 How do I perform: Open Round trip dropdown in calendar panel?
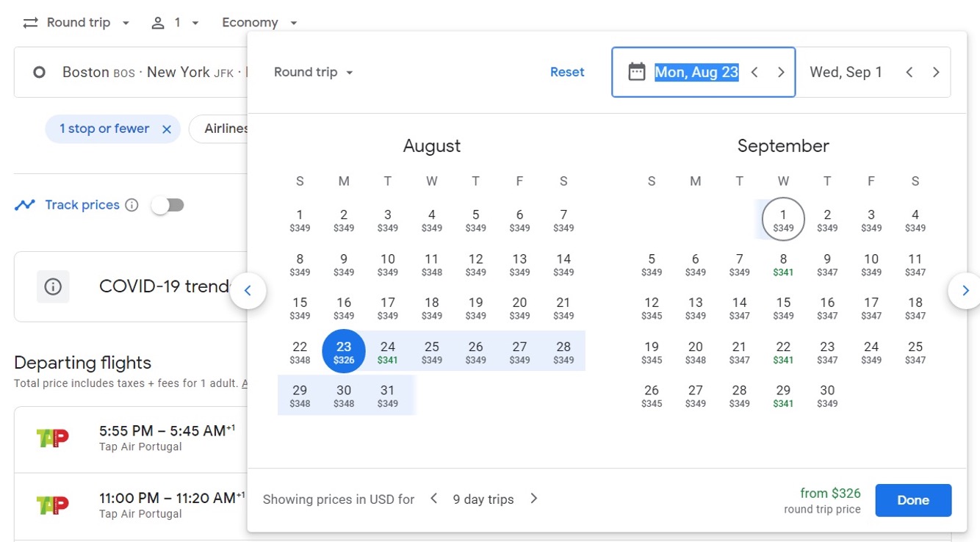click(314, 72)
